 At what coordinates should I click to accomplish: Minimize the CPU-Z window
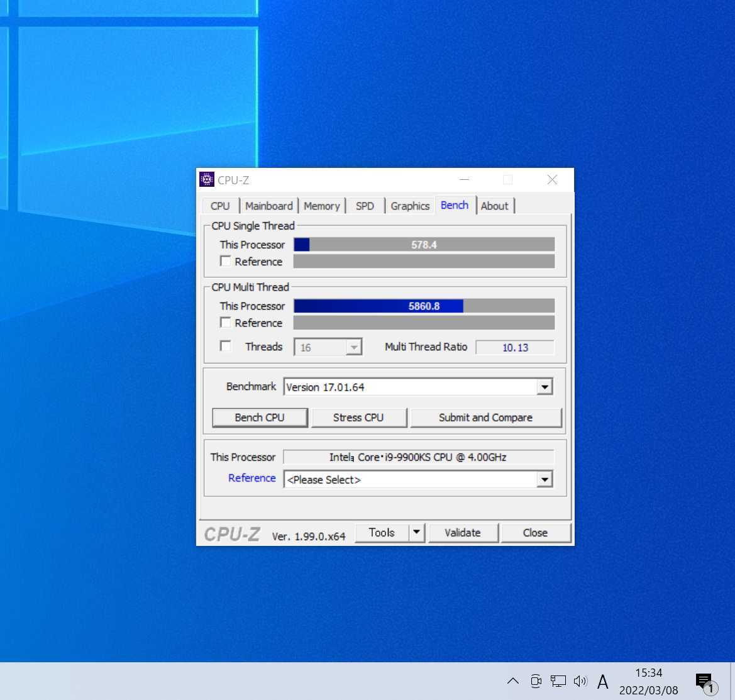tap(464, 180)
